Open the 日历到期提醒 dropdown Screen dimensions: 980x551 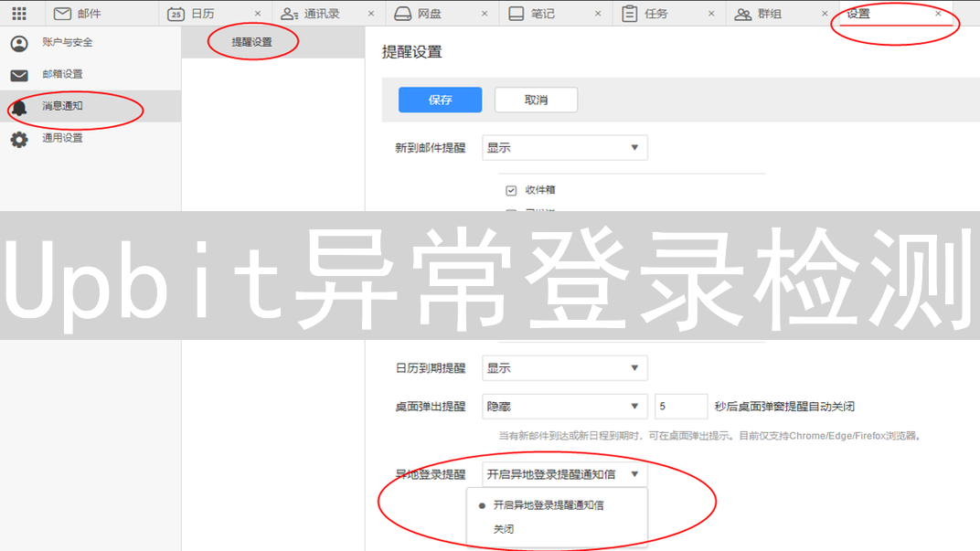click(x=564, y=368)
